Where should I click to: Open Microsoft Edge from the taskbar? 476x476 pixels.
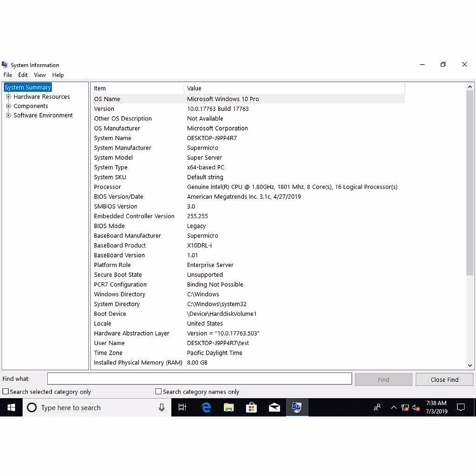[x=206, y=407]
